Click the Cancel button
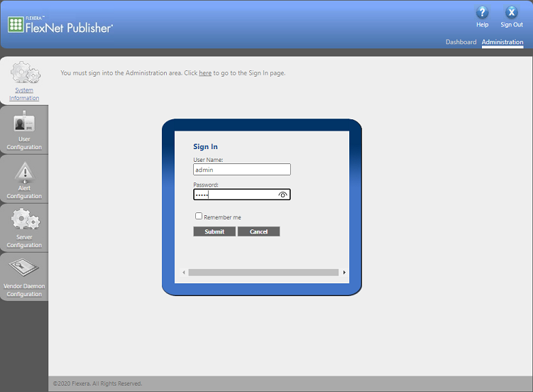The image size is (533, 392). 258,232
